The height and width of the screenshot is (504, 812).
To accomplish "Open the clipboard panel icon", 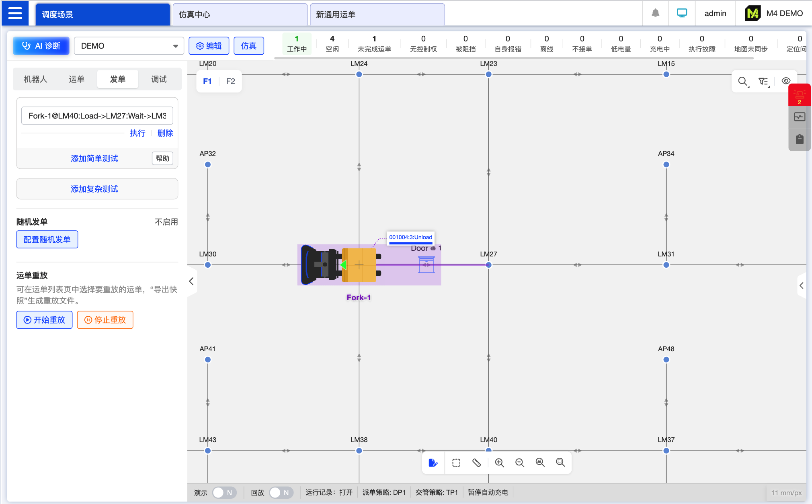I will [x=799, y=139].
